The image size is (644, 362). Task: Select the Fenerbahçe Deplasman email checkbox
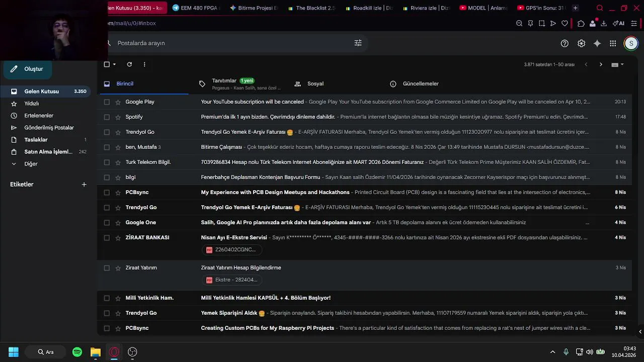pos(107,177)
